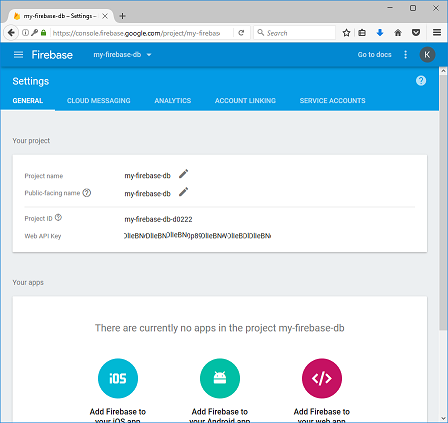This screenshot has height=423, width=448.
Task: Open the Account Linking tab
Action: point(245,101)
